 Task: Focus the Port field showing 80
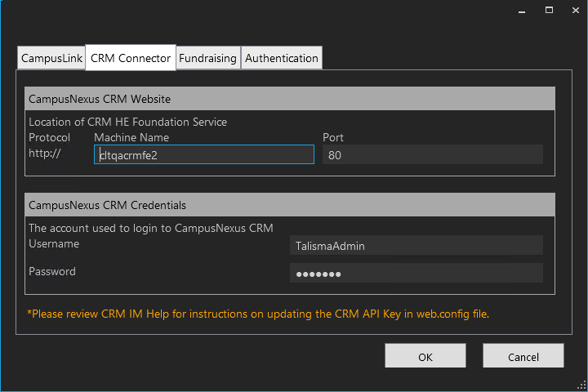tap(433, 154)
